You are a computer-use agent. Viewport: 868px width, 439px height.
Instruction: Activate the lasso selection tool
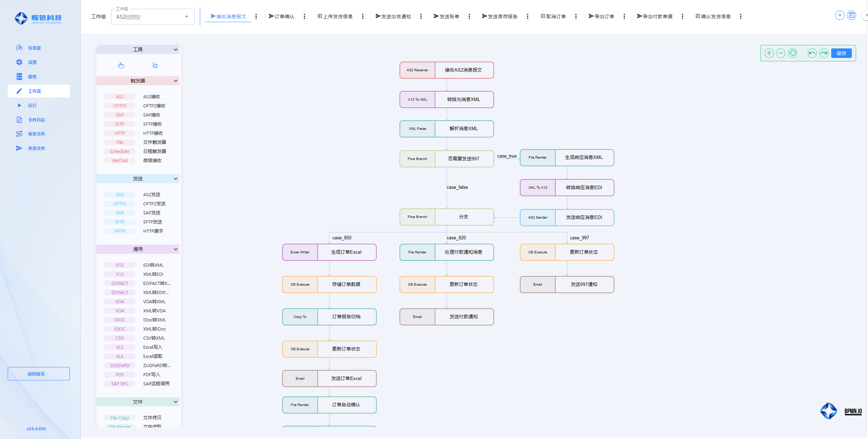point(155,66)
